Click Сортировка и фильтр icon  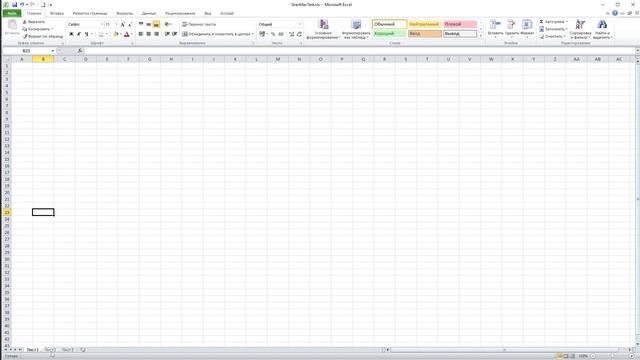pos(580,24)
